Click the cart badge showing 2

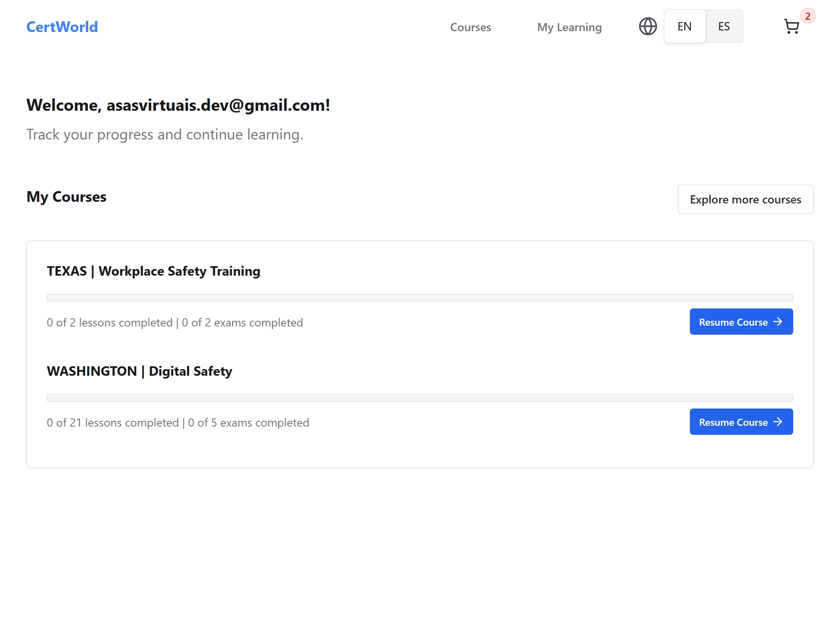pyautogui.click(x=807, y=16)
